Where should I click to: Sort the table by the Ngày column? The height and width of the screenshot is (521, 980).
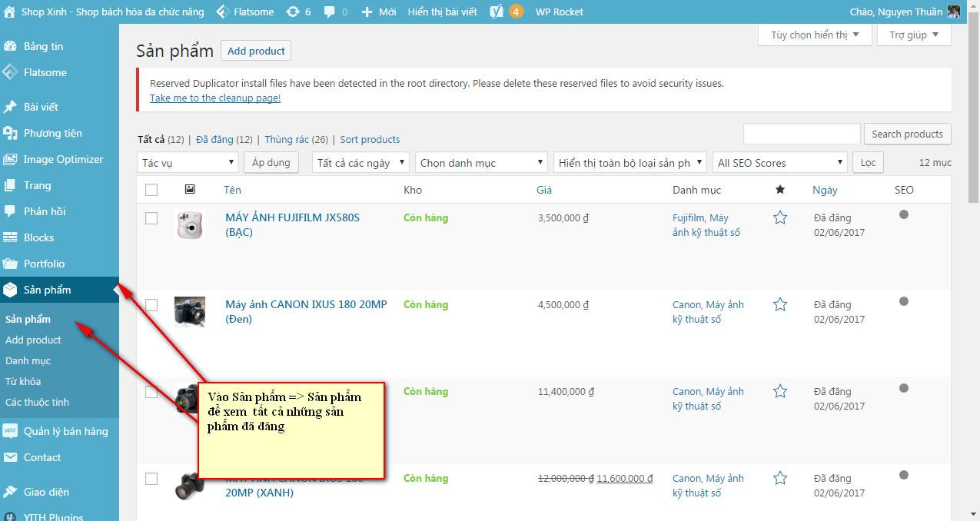pos(825,190)
